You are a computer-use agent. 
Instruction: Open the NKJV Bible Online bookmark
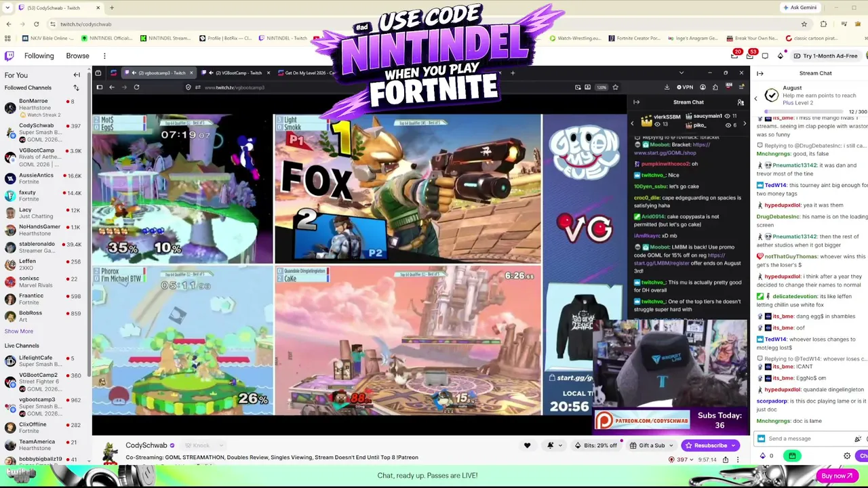point(49,39)
